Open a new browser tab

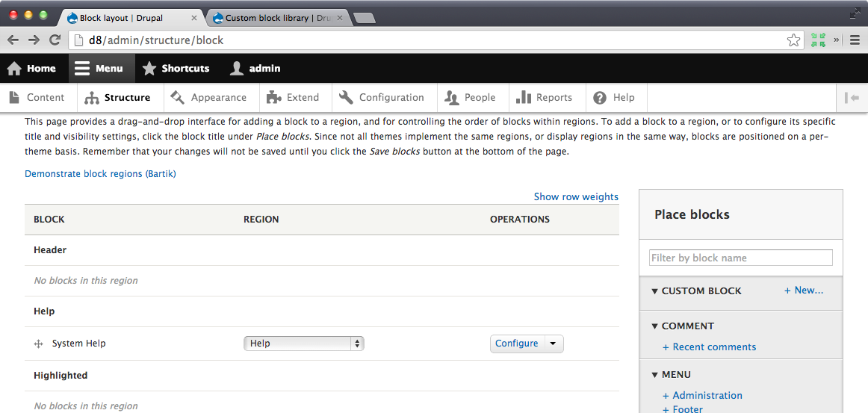point(365,19)
